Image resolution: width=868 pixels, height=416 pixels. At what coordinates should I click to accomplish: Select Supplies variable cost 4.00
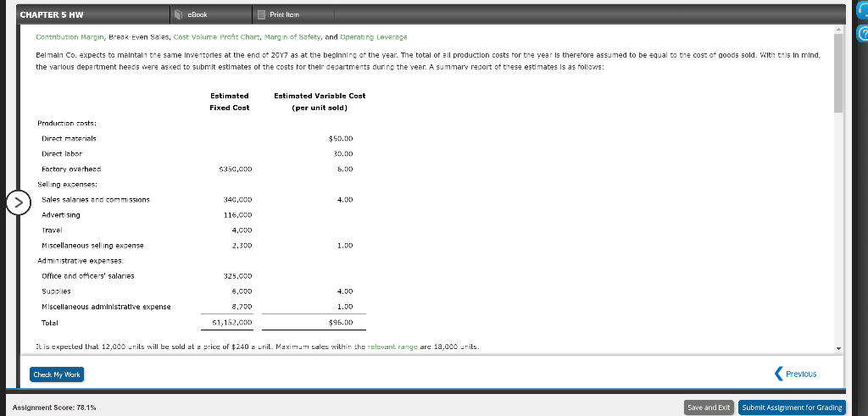coord(346,291)
